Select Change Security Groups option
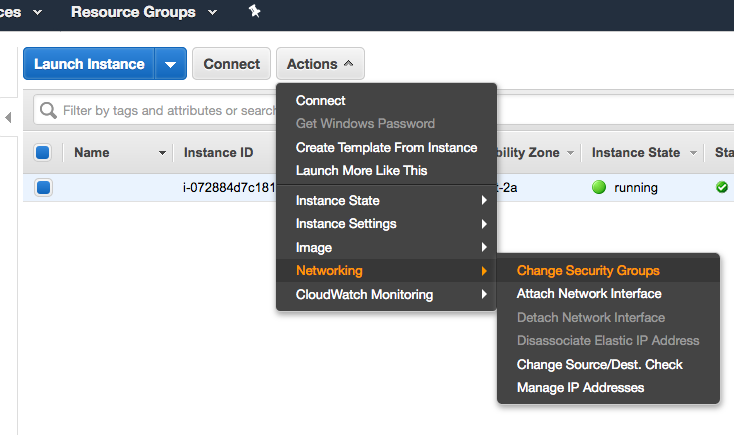 [588, 270]
